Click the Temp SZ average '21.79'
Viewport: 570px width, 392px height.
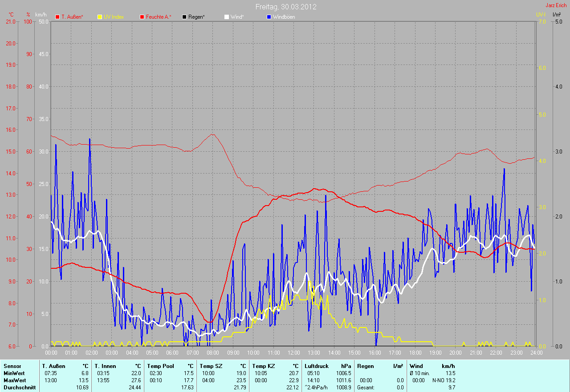pos(240,388)
